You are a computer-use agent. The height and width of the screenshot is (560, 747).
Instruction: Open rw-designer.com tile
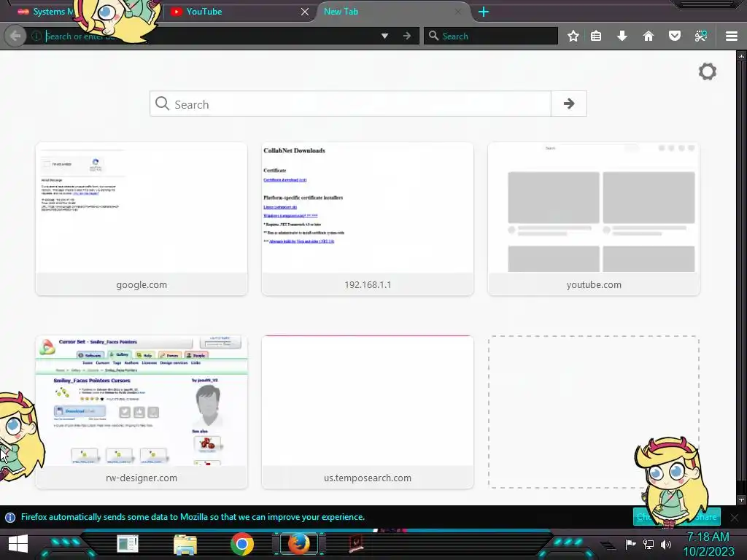(142, 412)
